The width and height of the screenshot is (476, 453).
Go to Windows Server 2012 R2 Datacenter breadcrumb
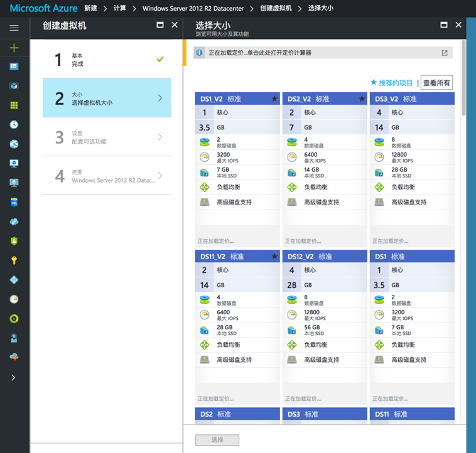[193, 9]
